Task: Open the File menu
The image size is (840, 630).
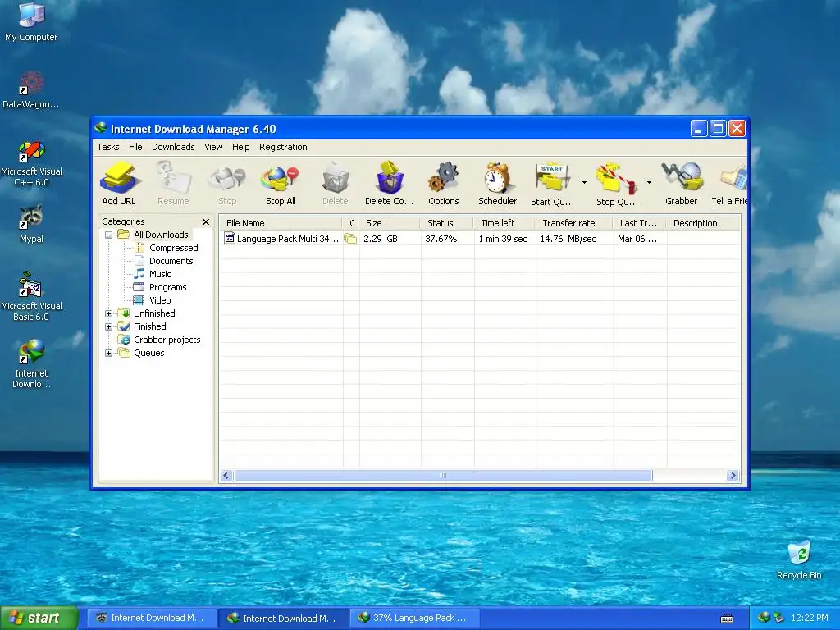Action: pyautogui.click(x=135, y=147)
